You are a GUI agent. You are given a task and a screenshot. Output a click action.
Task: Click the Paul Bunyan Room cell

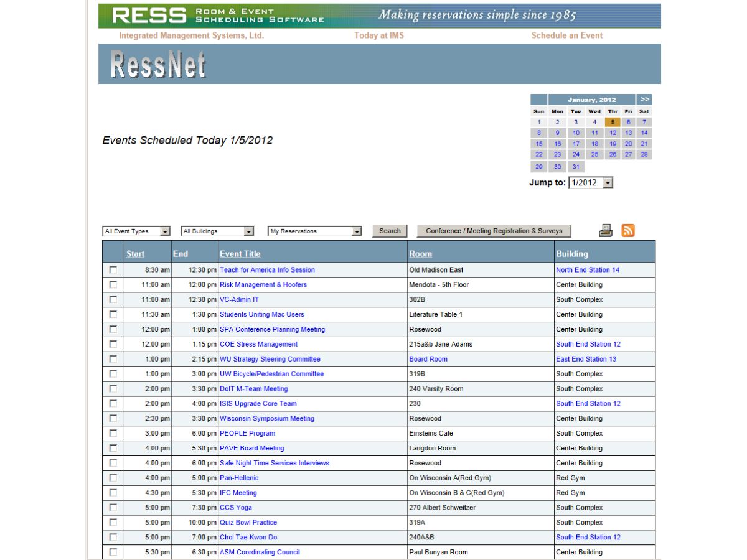tap(481, 553)
